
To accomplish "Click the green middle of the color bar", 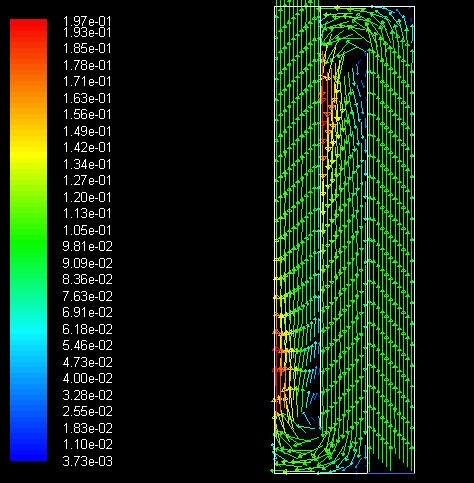I will click(x=28, y=240).
